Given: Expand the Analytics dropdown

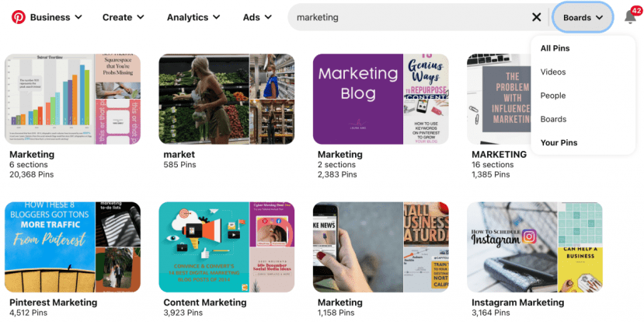Looking at the screenshot, I should pyautogui.click(x=193, y=17).
